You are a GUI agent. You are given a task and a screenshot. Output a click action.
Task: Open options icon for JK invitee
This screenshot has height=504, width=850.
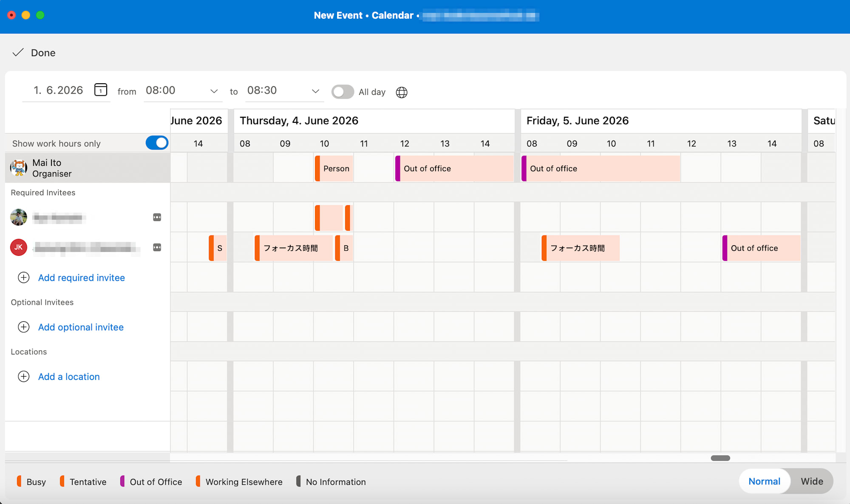click(x=157, y=247)
